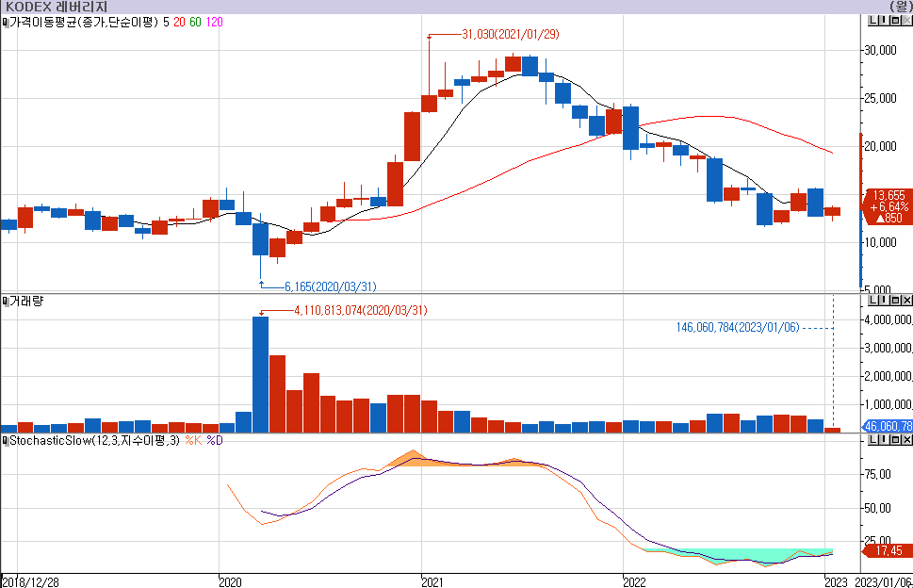The image size is (913, 588).
Task: Maximize the 거래량 volume panel
Action: (x=895, y=301)
